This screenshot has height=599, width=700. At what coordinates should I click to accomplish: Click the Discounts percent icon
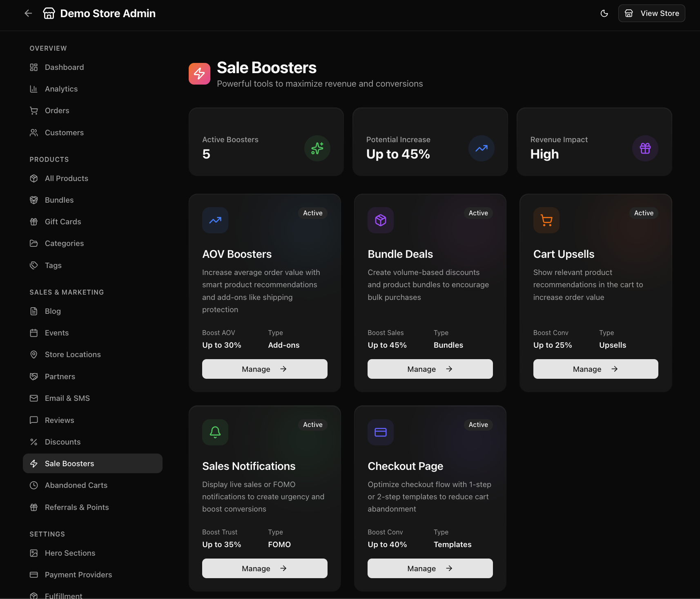point(34,442)
